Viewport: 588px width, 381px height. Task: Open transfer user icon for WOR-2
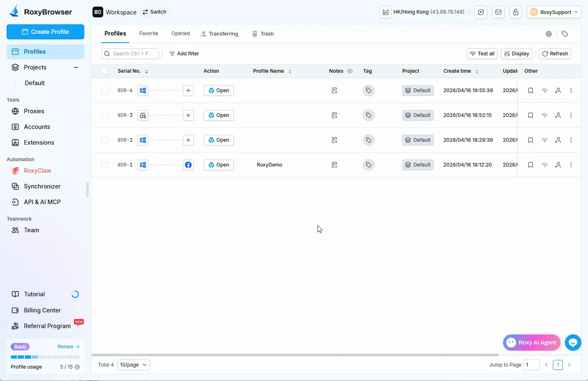tap(558, 140)
